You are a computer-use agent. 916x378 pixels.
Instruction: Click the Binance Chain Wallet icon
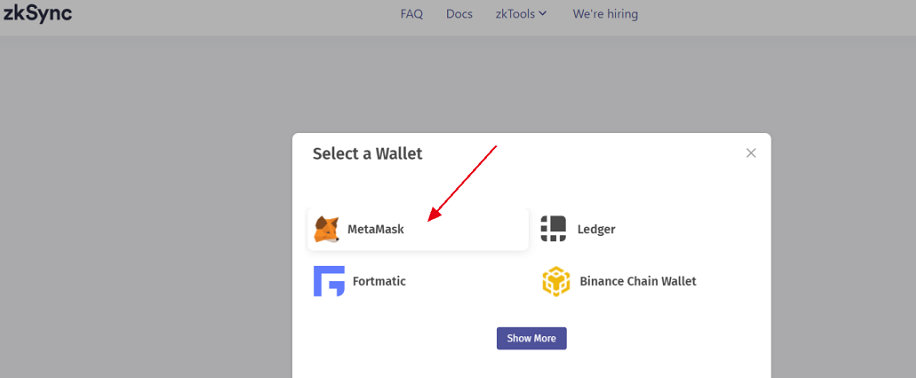point(556,281)
